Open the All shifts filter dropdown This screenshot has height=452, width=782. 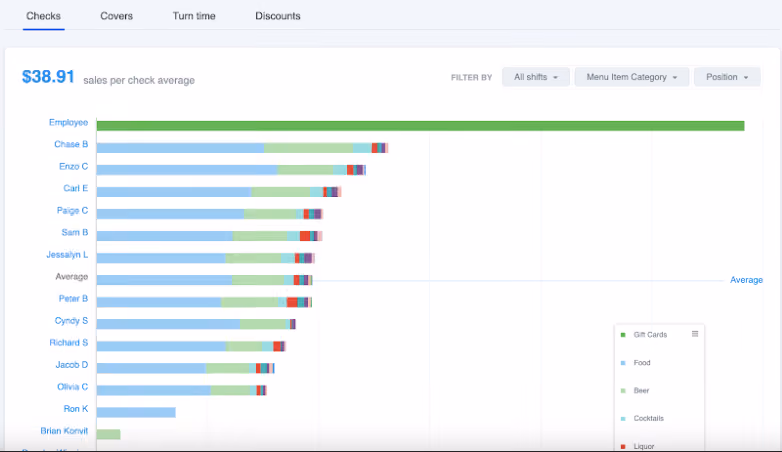[x=536, y=77]
